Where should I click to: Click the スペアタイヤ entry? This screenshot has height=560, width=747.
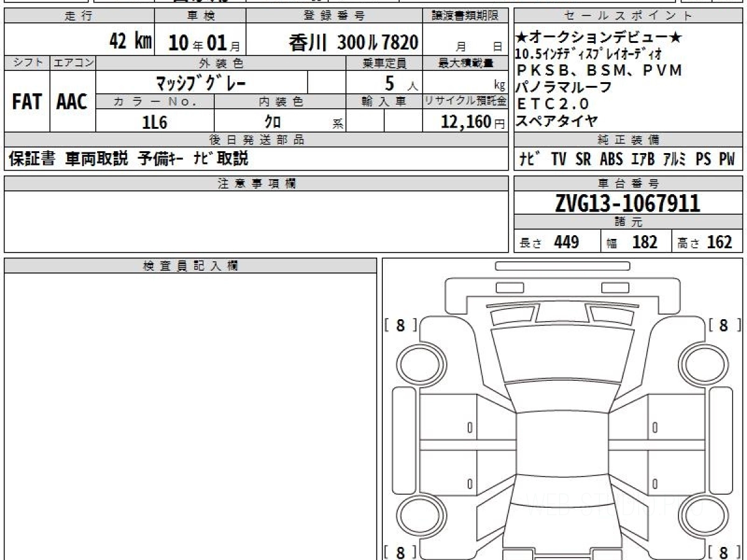[x=558, y=121]
